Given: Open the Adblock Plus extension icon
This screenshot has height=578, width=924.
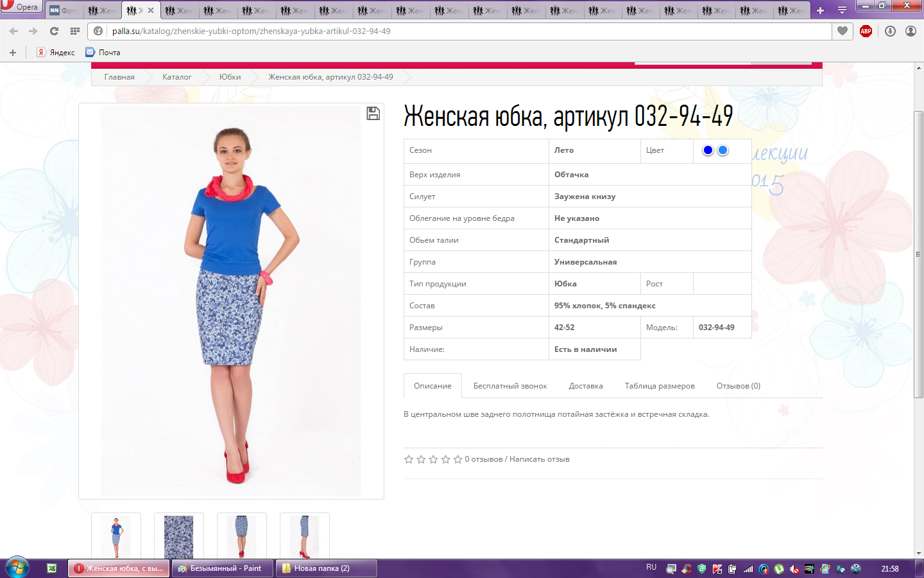Looking at the screenshot, I should tap(866, 31).
